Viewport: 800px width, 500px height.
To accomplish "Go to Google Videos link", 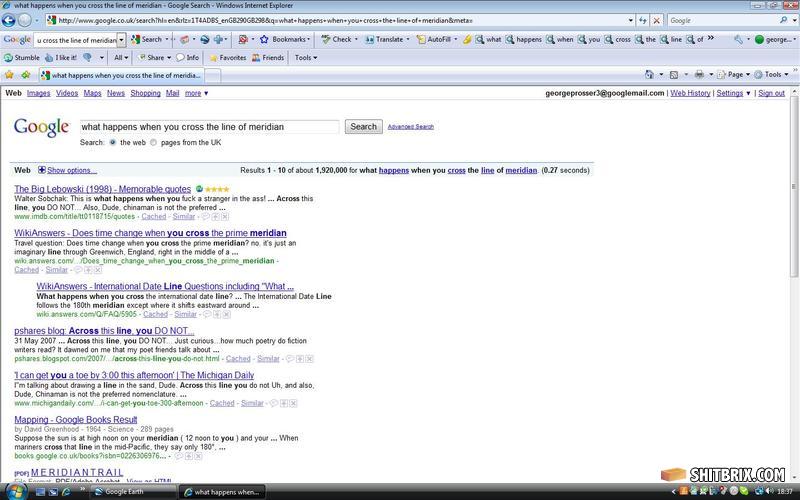I will click(67, 93).
